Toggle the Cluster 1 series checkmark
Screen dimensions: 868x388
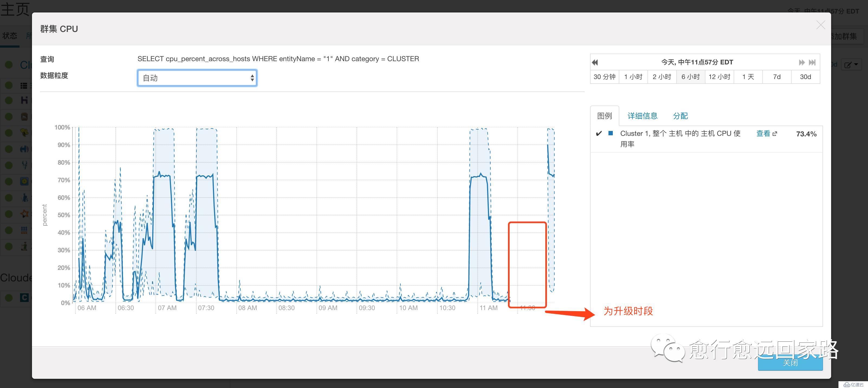pos(599,134)
